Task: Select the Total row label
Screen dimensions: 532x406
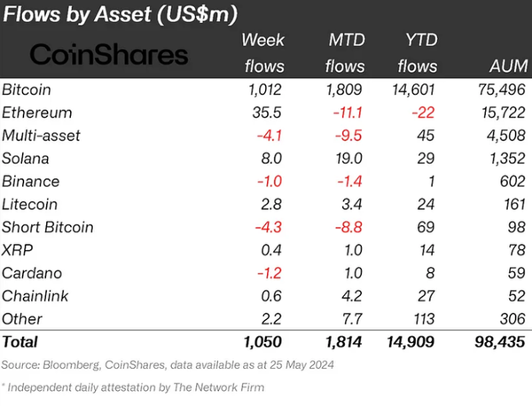Action: [21, 341]
